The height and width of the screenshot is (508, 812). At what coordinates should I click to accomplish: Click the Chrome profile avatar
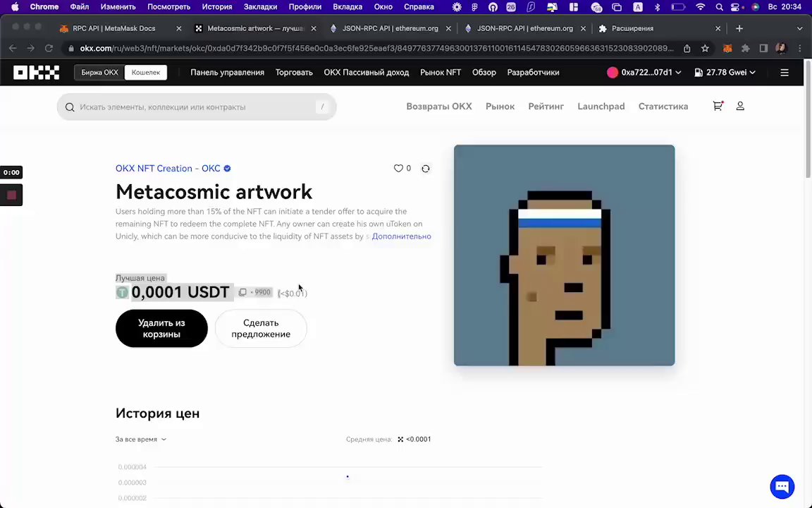coord(781,48)
